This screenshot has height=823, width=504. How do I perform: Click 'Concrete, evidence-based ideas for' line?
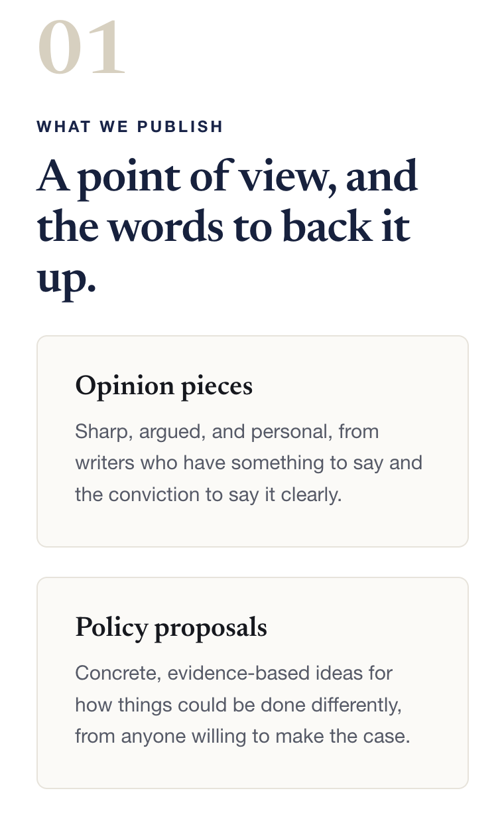[233, 673]
